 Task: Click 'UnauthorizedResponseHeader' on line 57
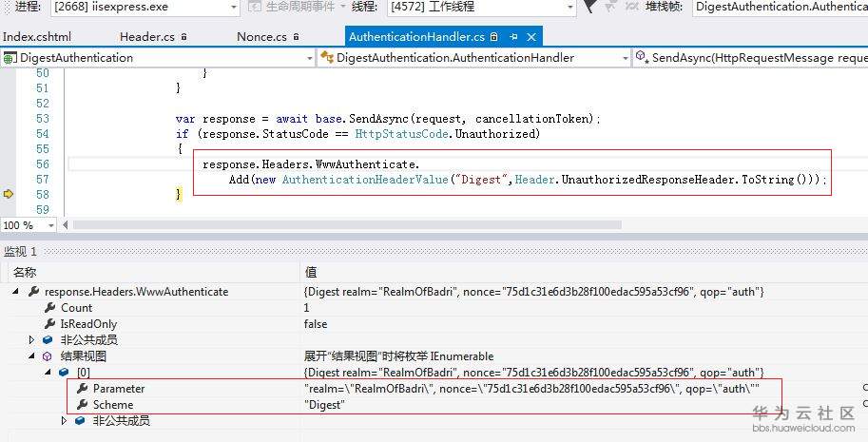pos(648,180)
